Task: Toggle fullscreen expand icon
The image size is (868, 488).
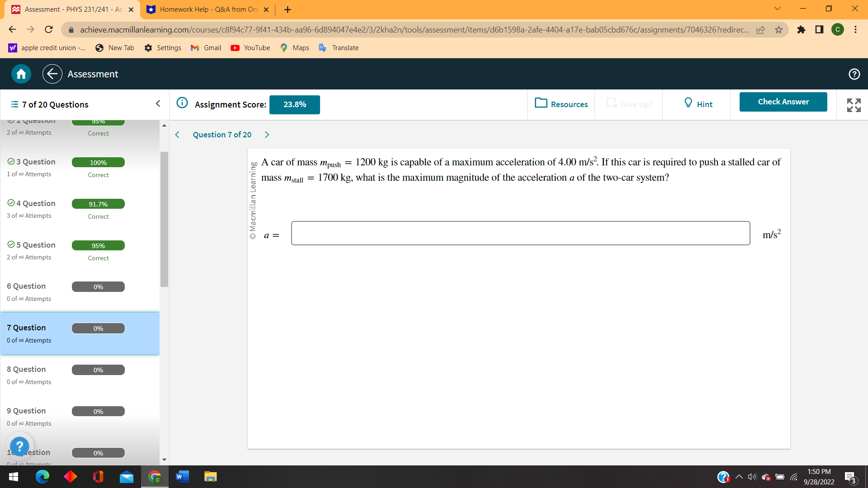Action: [x=854, y=105]
